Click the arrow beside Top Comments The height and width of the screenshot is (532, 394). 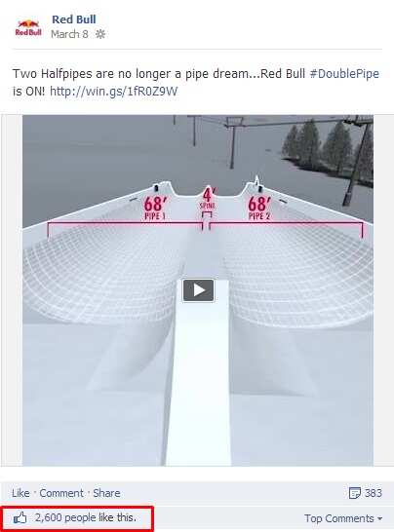[379, 518]
